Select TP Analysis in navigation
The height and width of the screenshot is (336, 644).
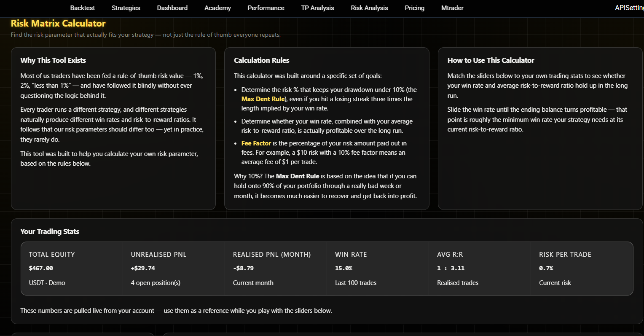point(317,8)
